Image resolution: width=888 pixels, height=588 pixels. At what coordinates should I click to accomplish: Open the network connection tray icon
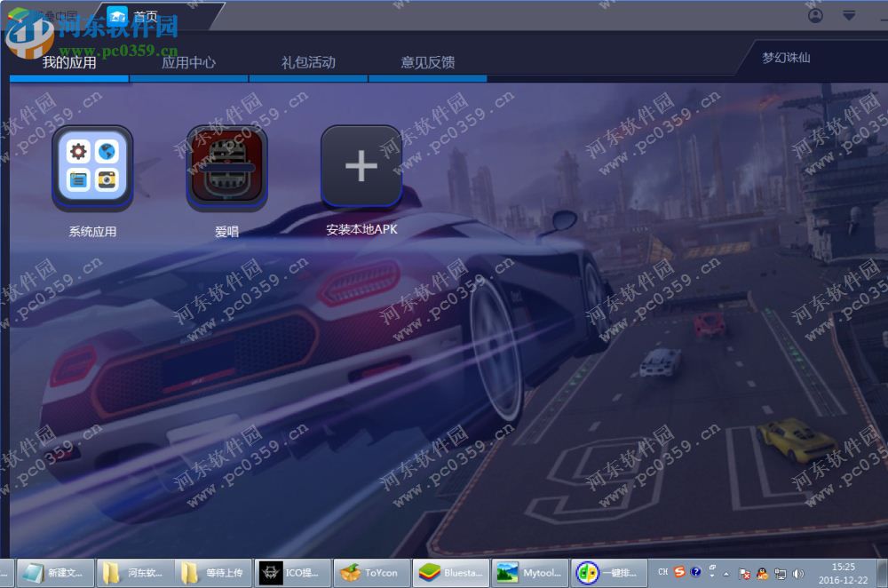click(781, 574)
